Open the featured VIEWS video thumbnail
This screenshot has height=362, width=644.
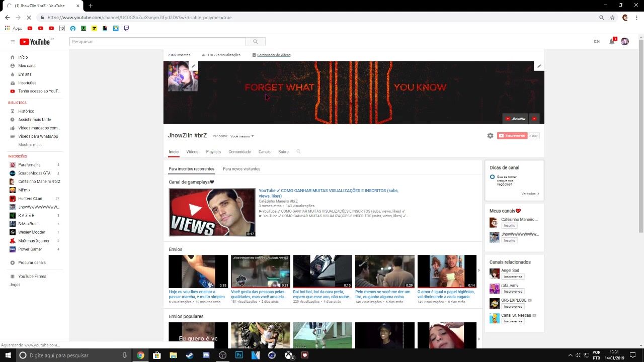tap(212, 212)
